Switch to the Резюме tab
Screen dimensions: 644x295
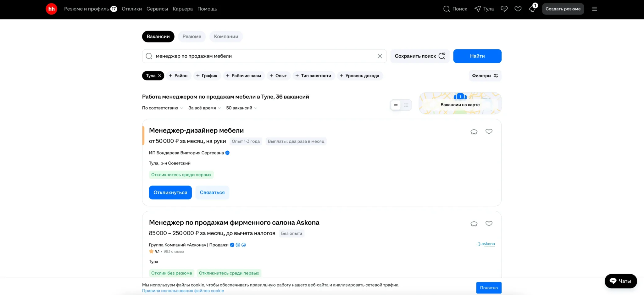pyautogui.click(x=192, y=36)
